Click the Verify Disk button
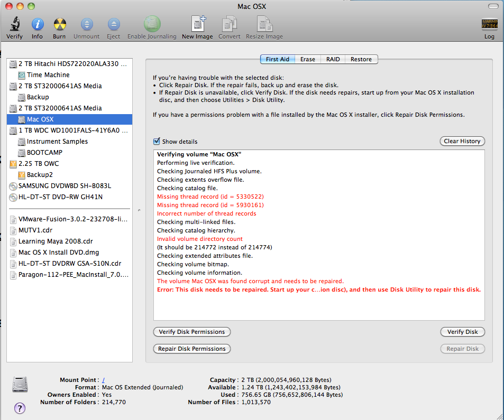 463,332
